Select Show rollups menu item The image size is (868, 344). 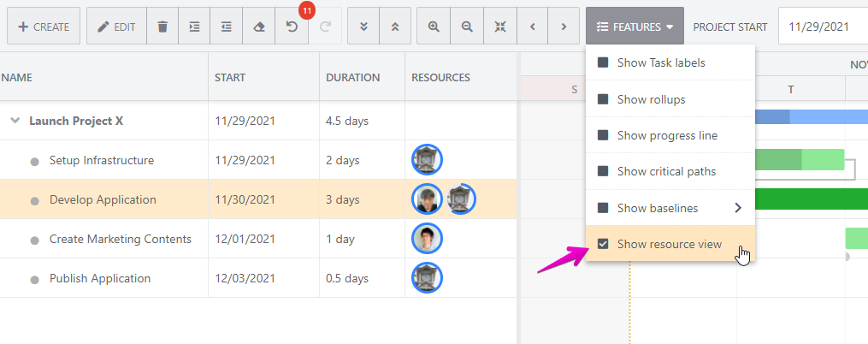pyautogui.click(x=651, y=99)
